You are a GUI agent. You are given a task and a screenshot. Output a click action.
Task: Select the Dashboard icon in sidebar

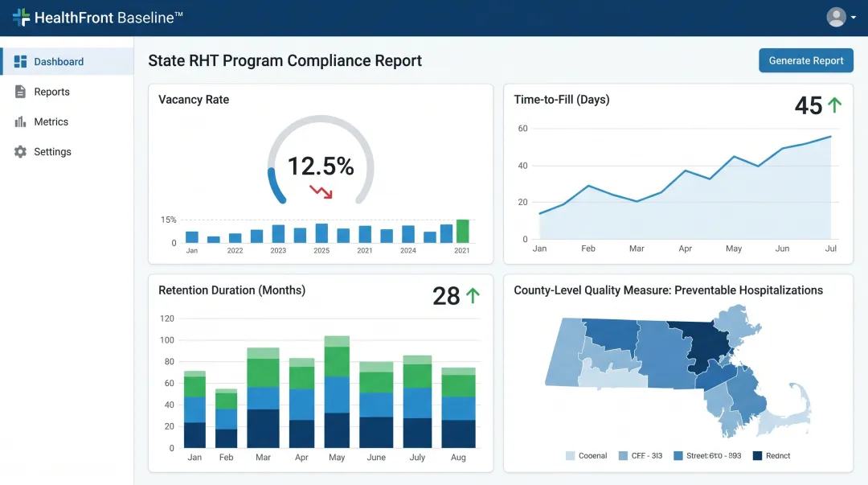pyautogui.click(x=19, y=61)
